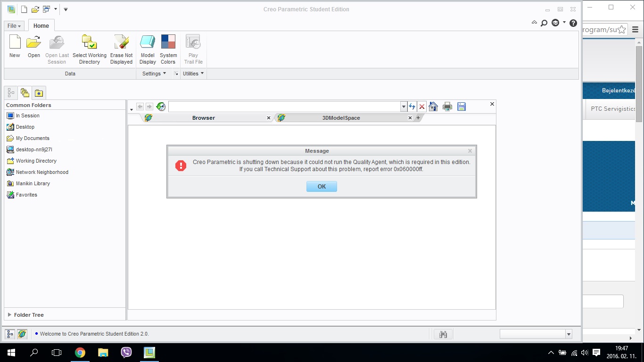Click the browser back arrow

[140, 107]
